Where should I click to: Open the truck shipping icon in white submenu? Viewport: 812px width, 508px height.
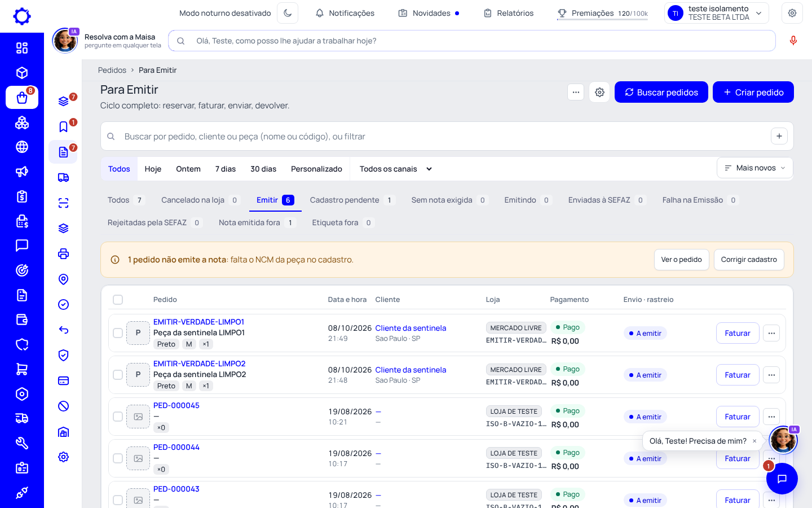click(x=64, y=178)
